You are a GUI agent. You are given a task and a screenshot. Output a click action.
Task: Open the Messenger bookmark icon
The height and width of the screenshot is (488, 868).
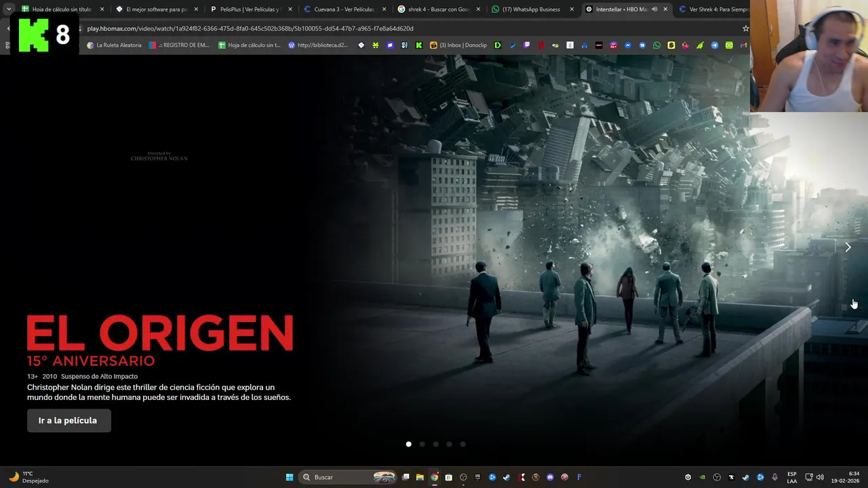click(x=628, y=45)
